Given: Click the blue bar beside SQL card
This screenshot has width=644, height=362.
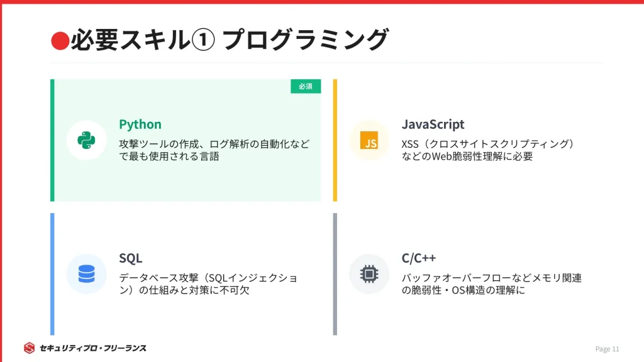Looking at the screenshot, I should (52, 274).
